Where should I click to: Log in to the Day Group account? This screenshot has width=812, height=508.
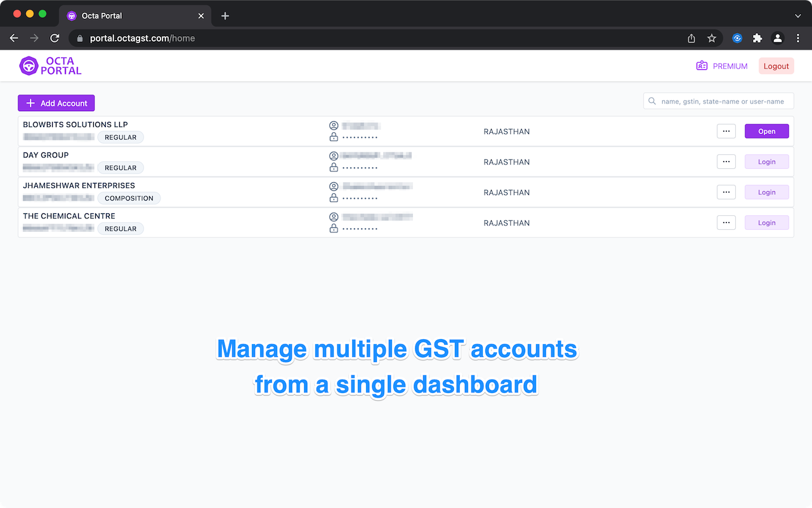[766, 162]
